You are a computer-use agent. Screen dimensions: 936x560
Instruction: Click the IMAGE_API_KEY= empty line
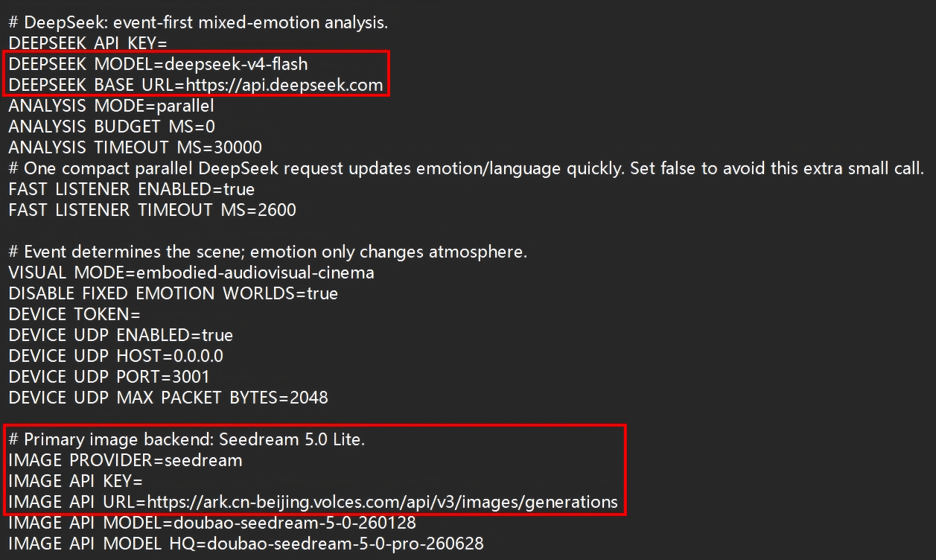[x=75, y=481]
